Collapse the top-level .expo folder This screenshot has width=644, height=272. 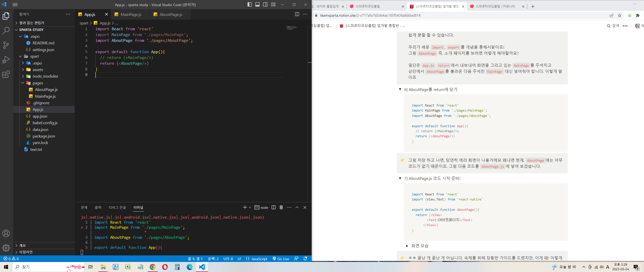coord(44,37)
